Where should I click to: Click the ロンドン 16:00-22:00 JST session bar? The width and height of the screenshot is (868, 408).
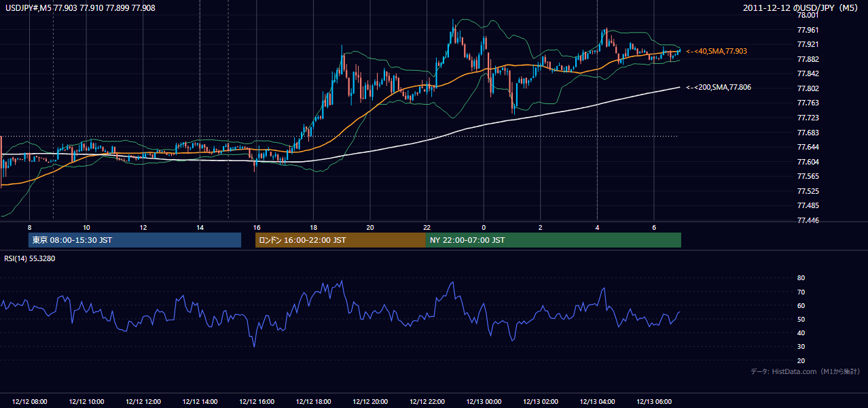tap(340, 240)
